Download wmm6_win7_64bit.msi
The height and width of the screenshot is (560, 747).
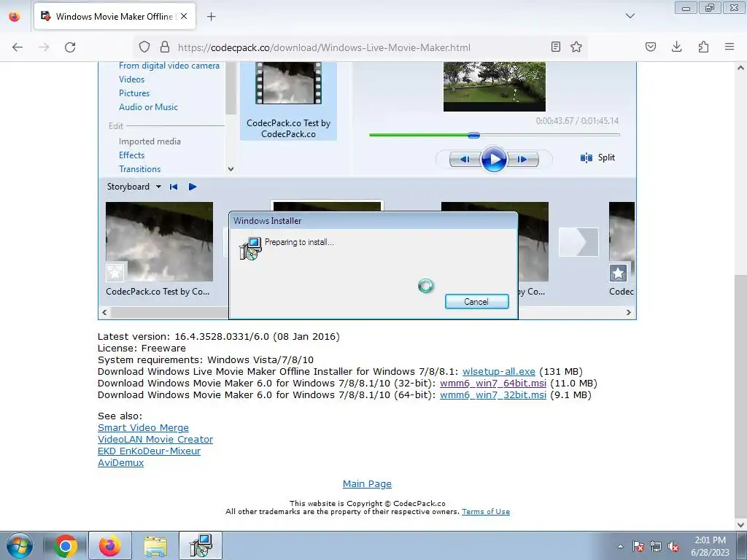493,384
